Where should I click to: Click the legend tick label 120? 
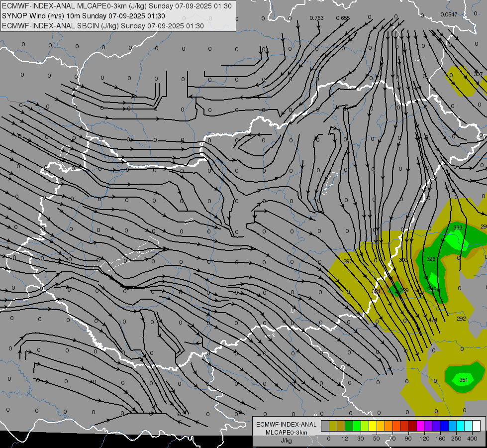tap(424, 439)
